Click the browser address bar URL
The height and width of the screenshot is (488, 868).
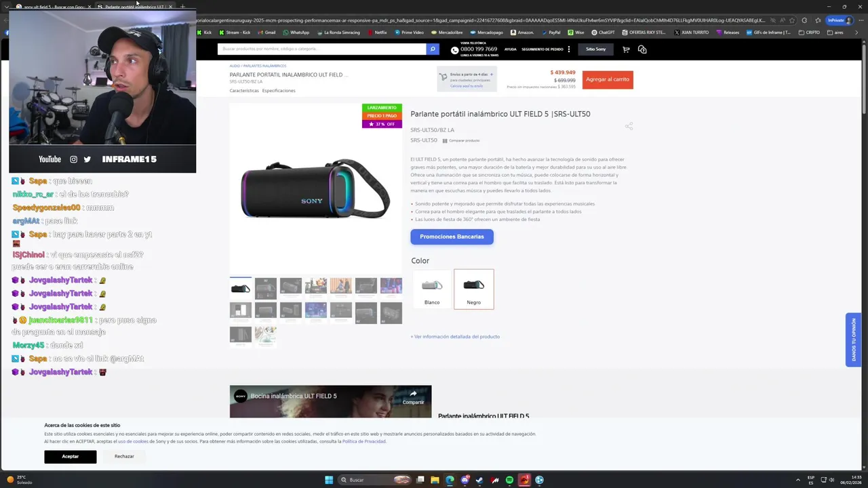click(x=481, y=20)
